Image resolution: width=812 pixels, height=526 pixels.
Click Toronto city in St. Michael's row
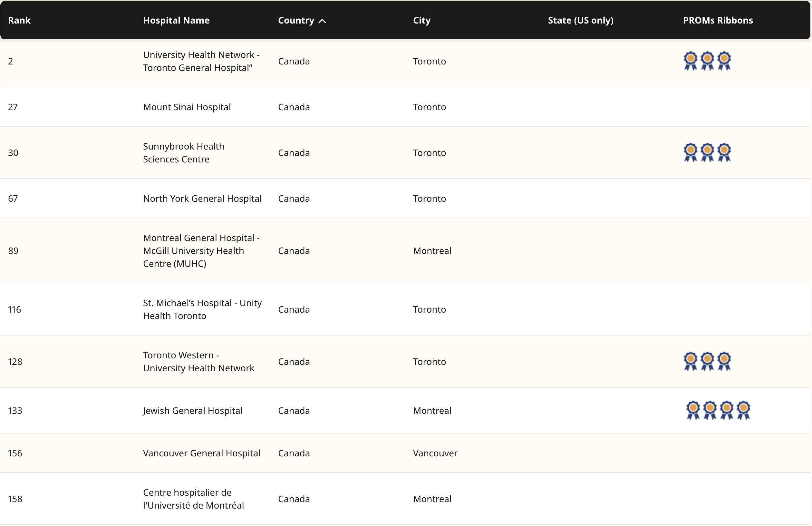click(430, 309)
